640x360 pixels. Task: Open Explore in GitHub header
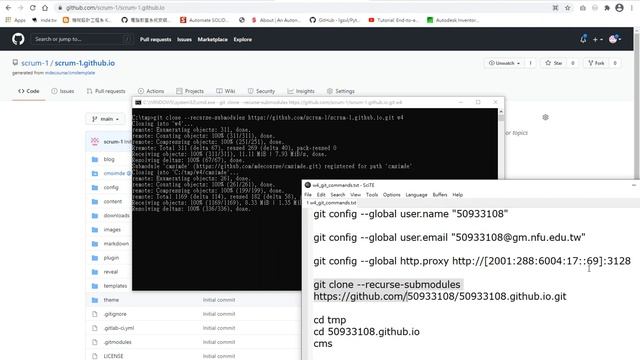tap(242, 40)
